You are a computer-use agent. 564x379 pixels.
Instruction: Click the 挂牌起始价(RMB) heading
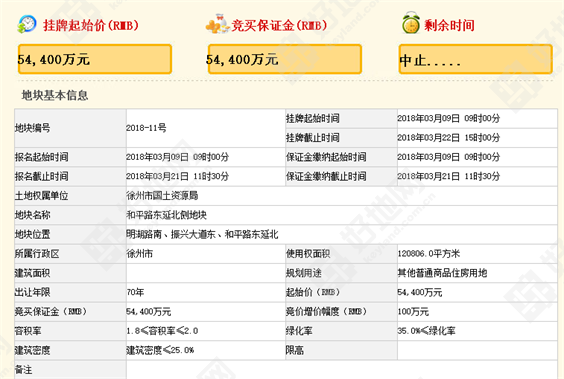pos(91,25)
